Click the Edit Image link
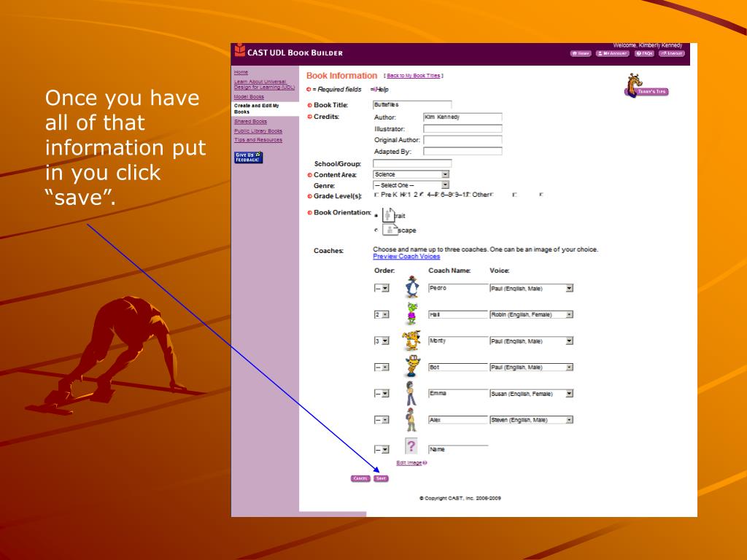The image size is (747, 560). [x=409, y=463]
